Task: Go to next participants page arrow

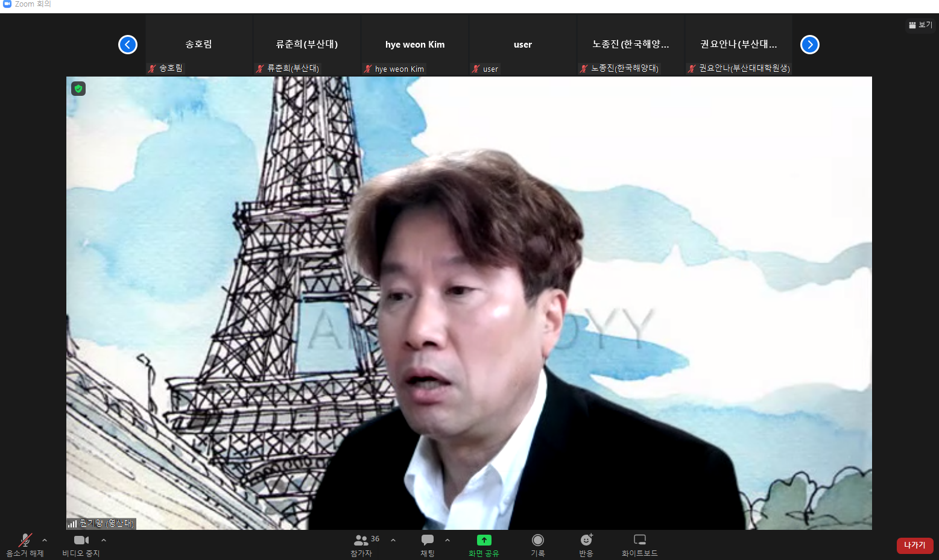Action: [x=809, y=45]
